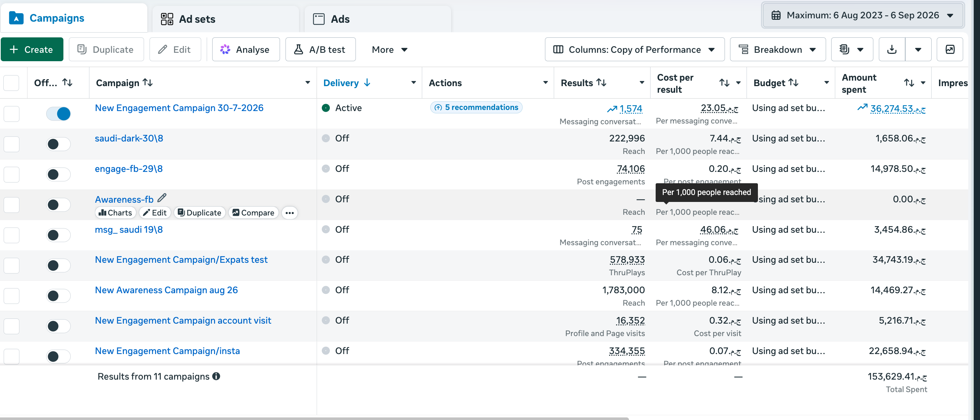Expand the Breakdown dropdown
Image resolution: width=980 pixels, height=420 pixels.
pos(778,49)
